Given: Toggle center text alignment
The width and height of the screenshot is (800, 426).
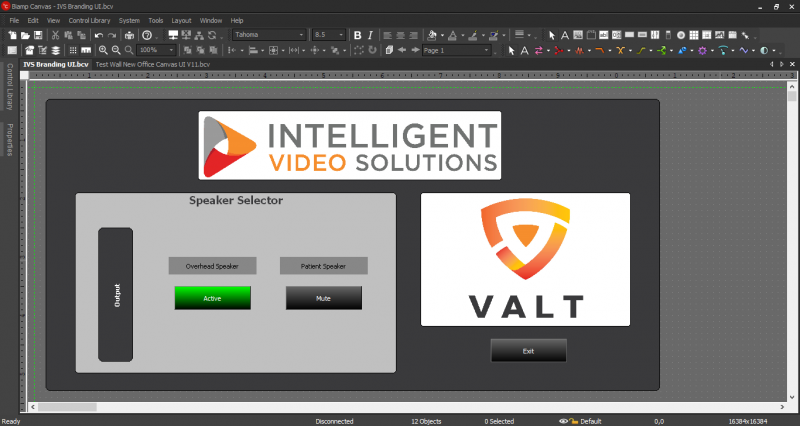Looking at the screenshot, I should [x=401, y=35].
